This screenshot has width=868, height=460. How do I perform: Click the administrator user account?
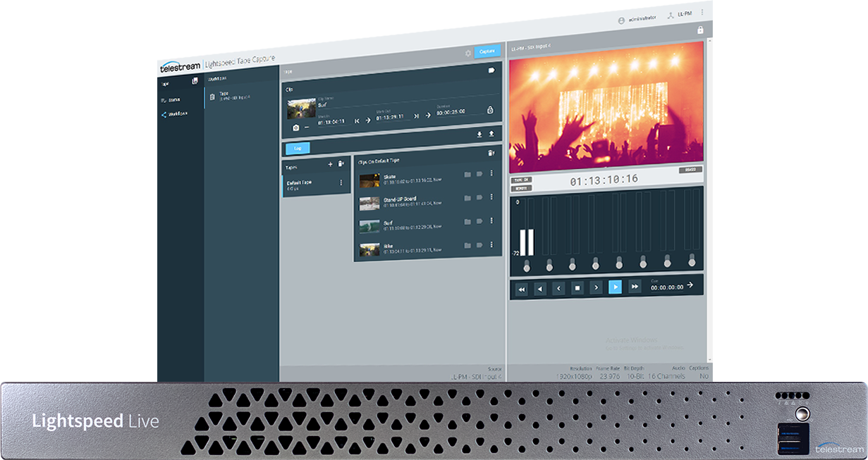tap(637, 20)
